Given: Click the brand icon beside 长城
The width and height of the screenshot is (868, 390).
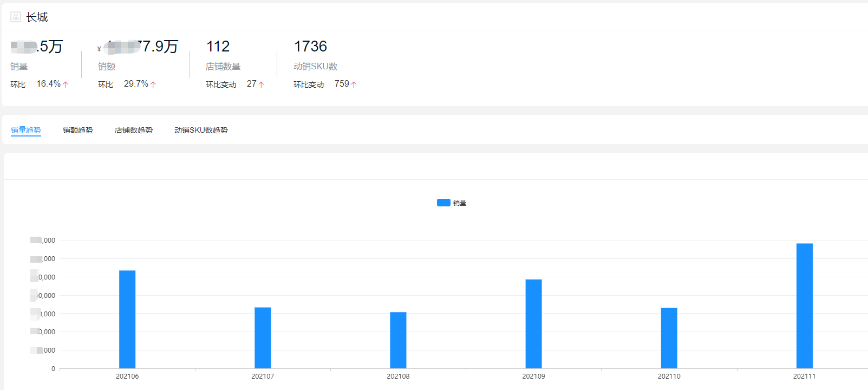Looking at the screenshot, I should 16,17.
